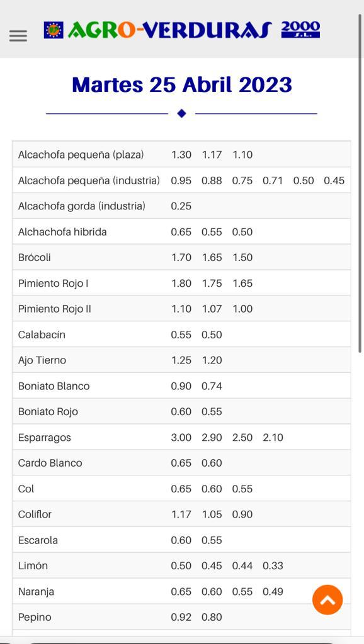Click the blue diamond divider ornament

click(182, 114)
